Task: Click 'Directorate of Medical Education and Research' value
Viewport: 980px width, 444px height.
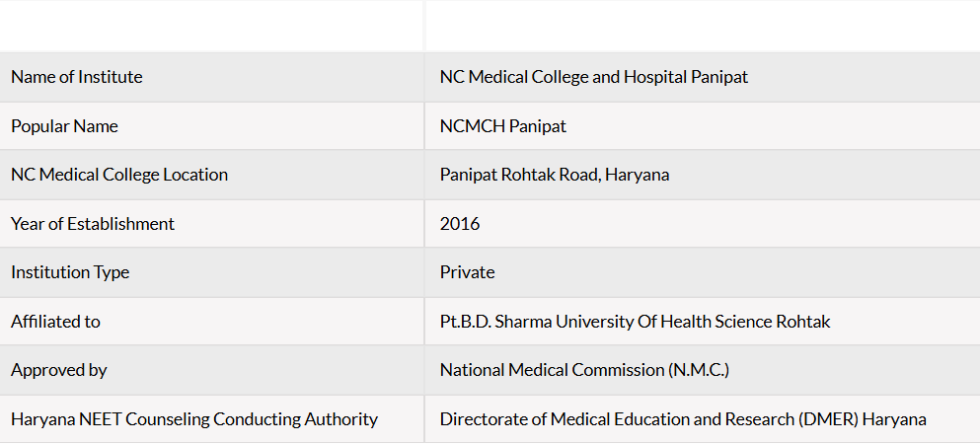Action: [616, 419]
